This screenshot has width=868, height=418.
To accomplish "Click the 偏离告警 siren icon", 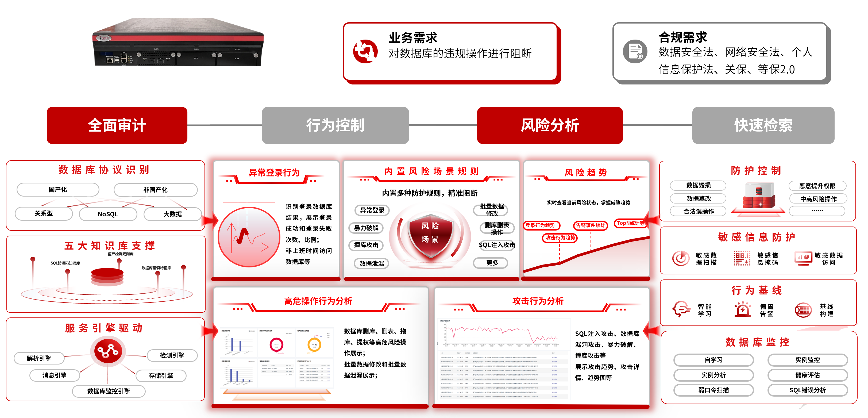I will pyautogui.click(x=742, y=309).
